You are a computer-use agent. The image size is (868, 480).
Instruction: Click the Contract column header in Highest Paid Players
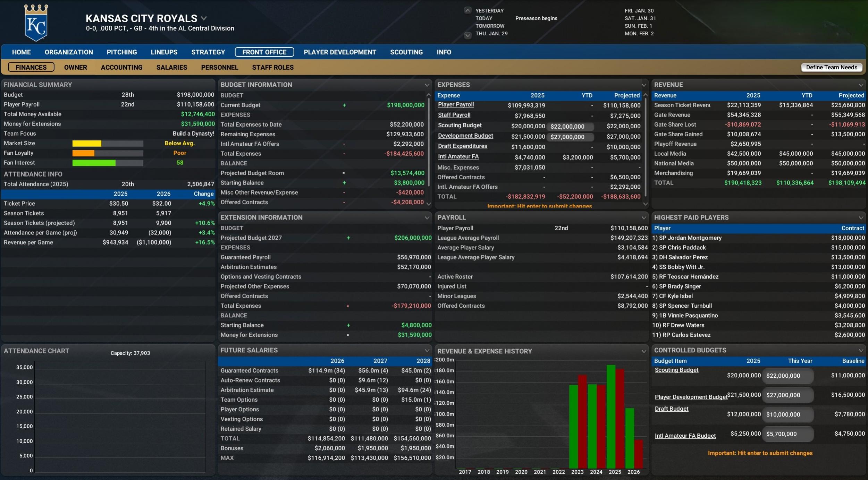(853, 228)
